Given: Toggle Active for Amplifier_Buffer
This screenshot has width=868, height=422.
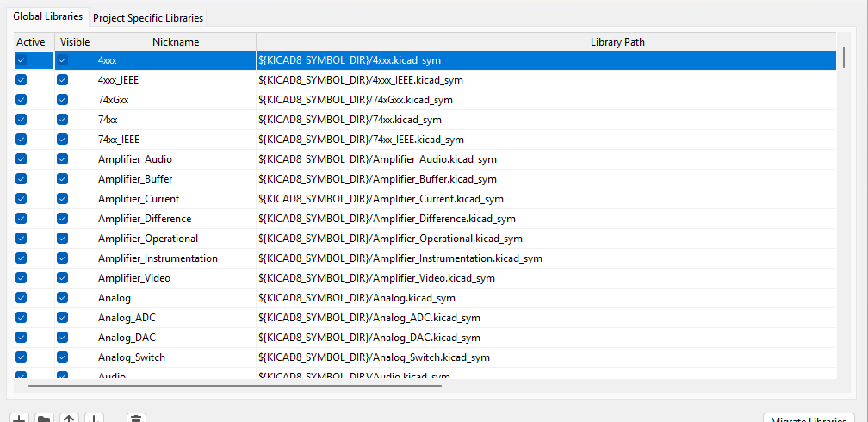Looking at the screenshot, I should pyautogui.click(x=21, y=179).
